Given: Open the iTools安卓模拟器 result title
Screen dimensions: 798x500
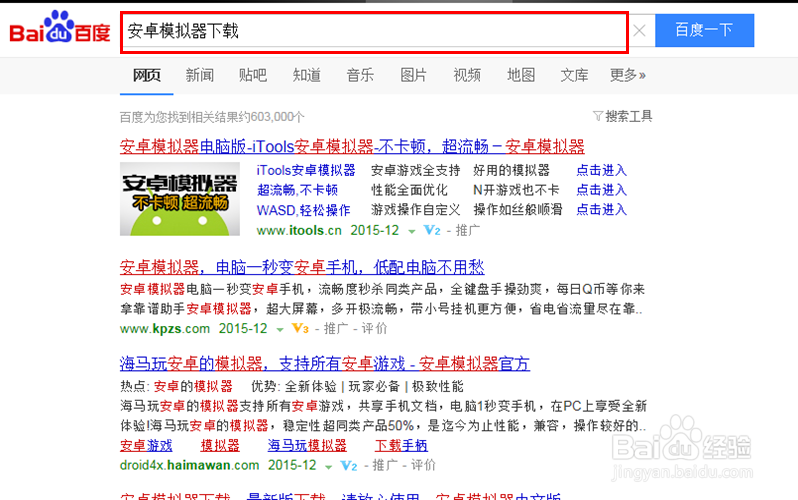Looking at the screenshot, I should click(x=352, y=147).
